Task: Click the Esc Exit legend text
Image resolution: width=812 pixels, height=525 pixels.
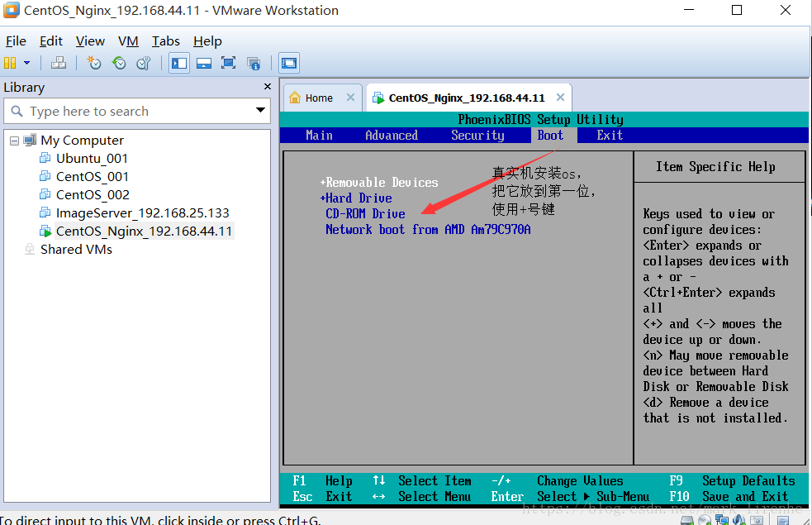Action: (x=322, y=497)
